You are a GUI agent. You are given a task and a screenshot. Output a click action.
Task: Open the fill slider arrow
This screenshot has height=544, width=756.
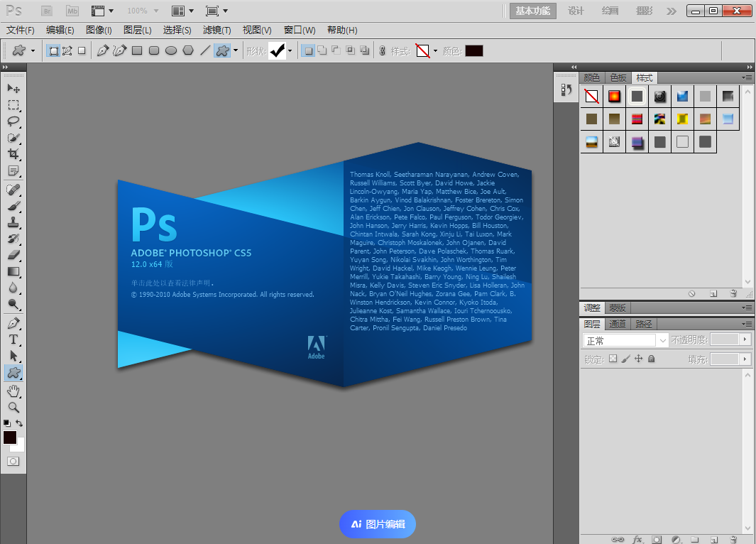745,359
